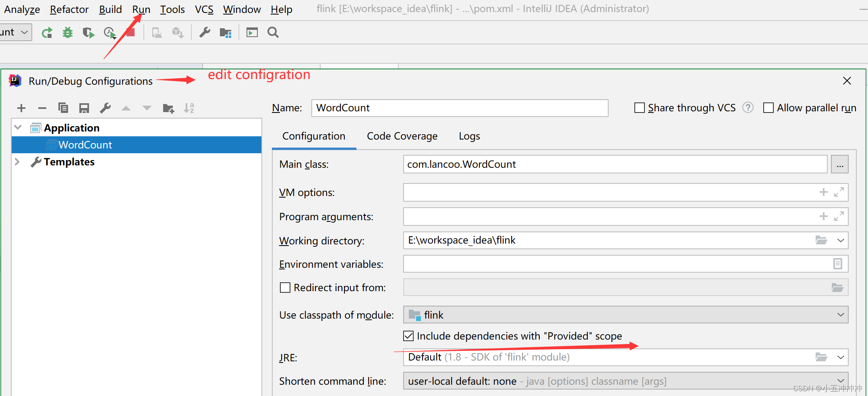
Task: Click the Run Anything window icon
Action: click(x=252, y=32)
